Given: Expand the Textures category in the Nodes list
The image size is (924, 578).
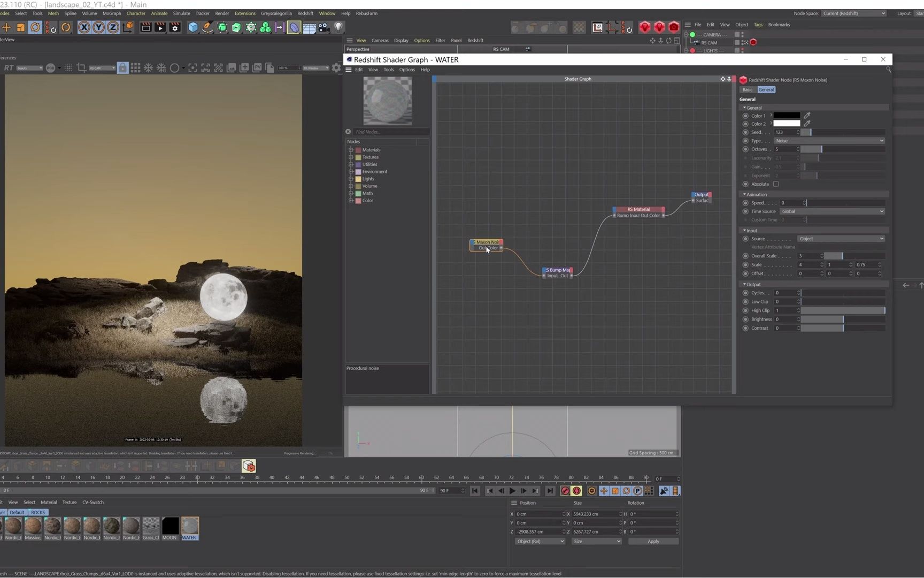Looking at the screenshot, I should pyautogui.click(x=351, y=157).
